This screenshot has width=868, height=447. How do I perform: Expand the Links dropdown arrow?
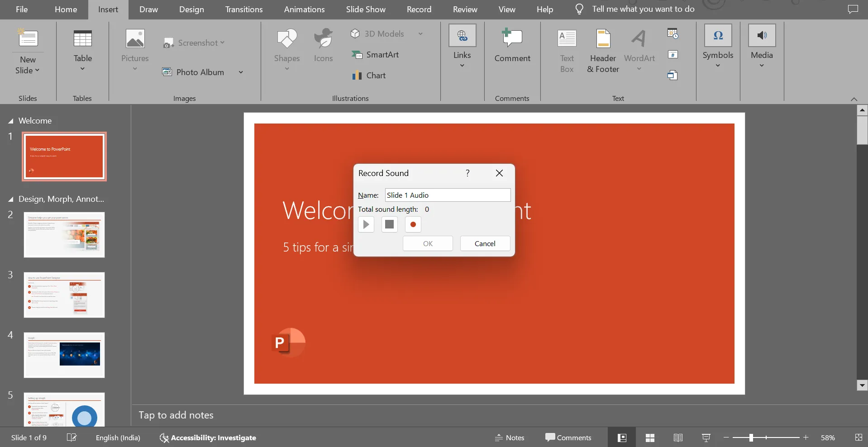point(462,66)
